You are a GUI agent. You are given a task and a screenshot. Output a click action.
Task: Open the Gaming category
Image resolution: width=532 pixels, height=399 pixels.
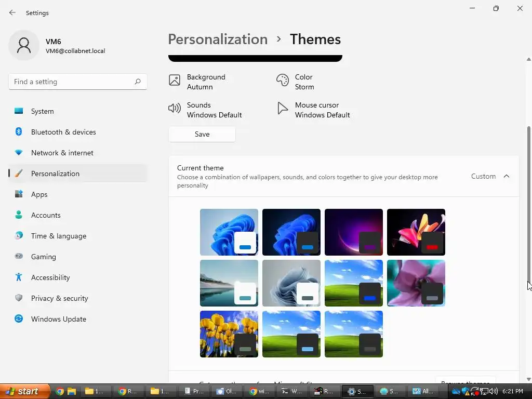[78, 257]
